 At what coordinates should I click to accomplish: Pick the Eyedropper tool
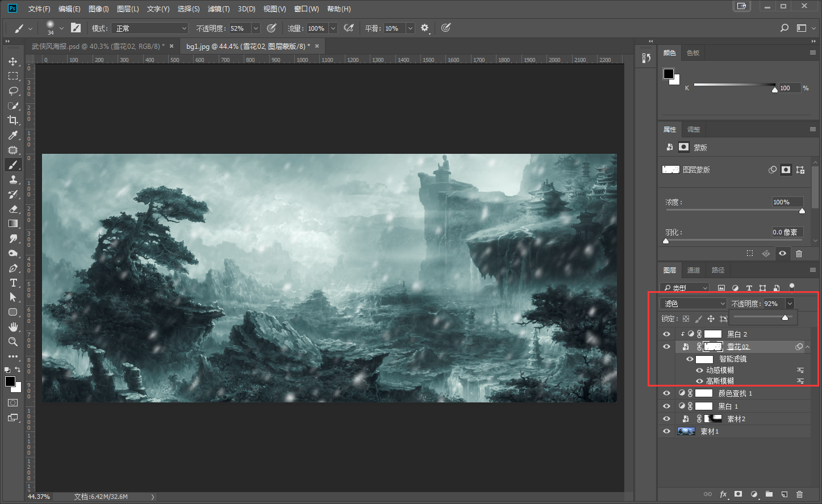[13, 135]
